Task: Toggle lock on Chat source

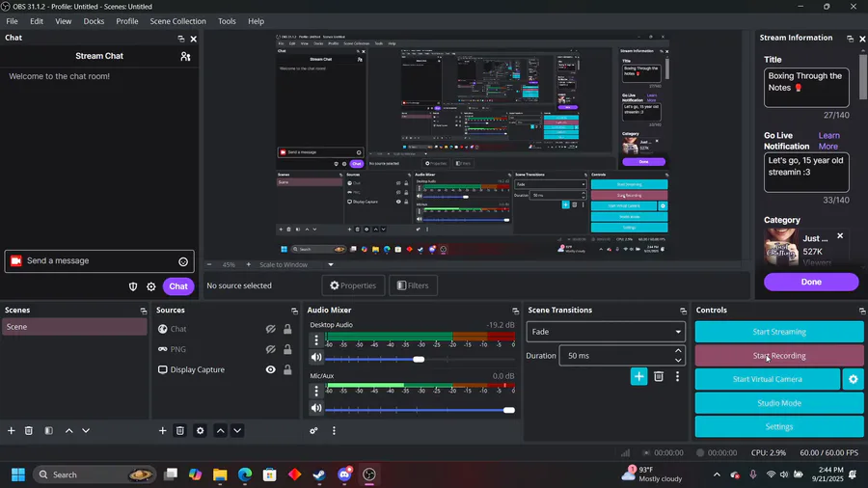Action: click(x=287, y=329)
